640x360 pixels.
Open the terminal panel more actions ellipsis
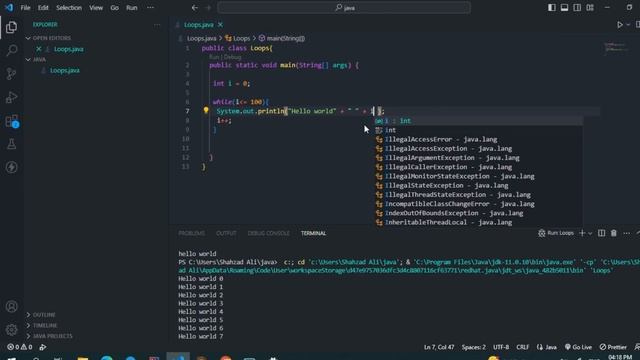pos(626,233)
